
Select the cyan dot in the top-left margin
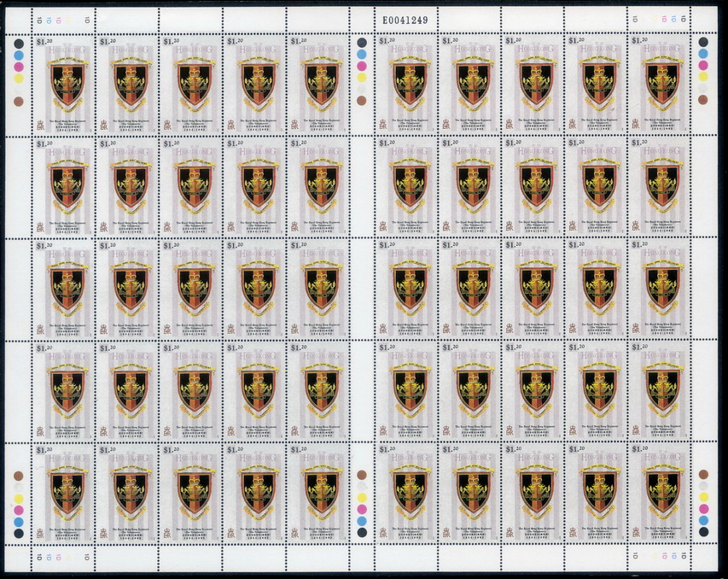tap(19, 55)
